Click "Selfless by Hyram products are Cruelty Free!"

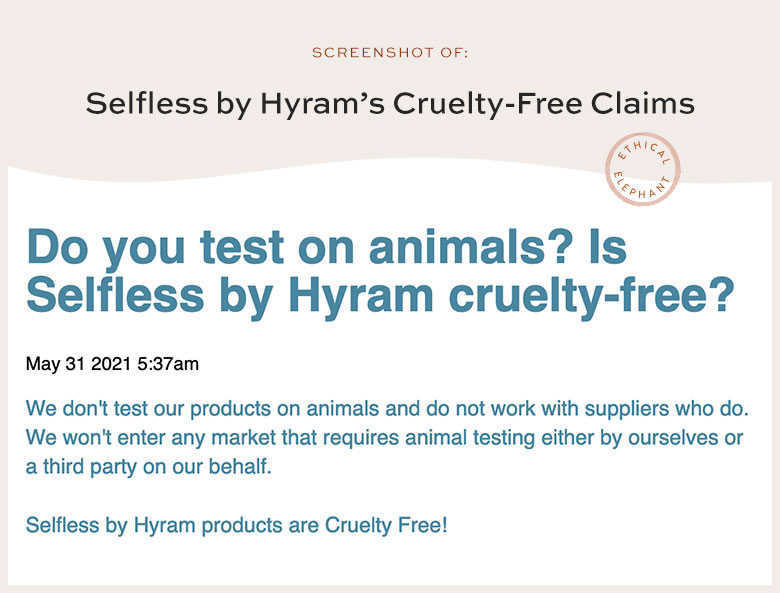(237, 525)
